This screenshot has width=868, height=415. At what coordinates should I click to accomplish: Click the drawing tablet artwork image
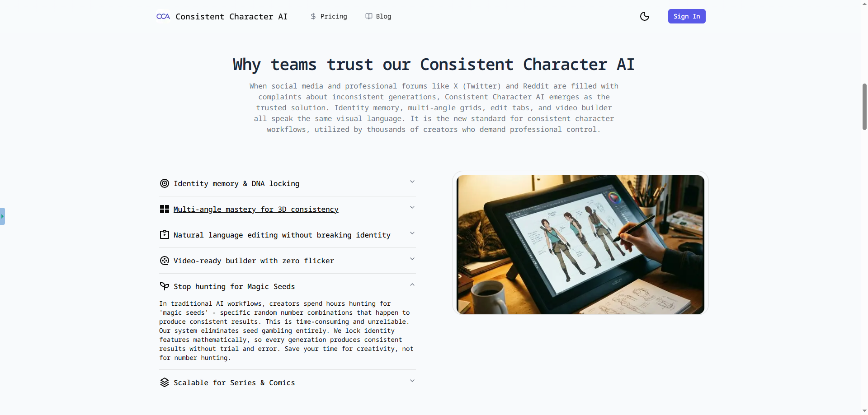[580, 244]
